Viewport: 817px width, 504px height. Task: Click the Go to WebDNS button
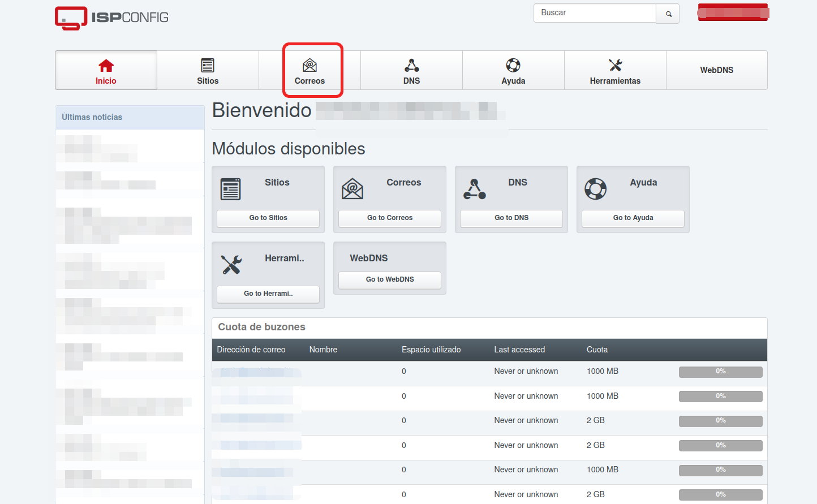390,279
